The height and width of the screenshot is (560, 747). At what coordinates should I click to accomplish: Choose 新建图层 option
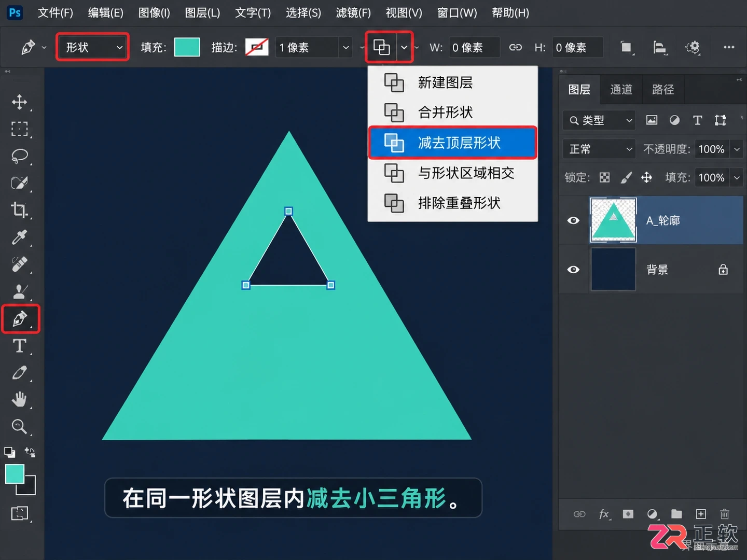pyautogui.click(x=452, y=82)
